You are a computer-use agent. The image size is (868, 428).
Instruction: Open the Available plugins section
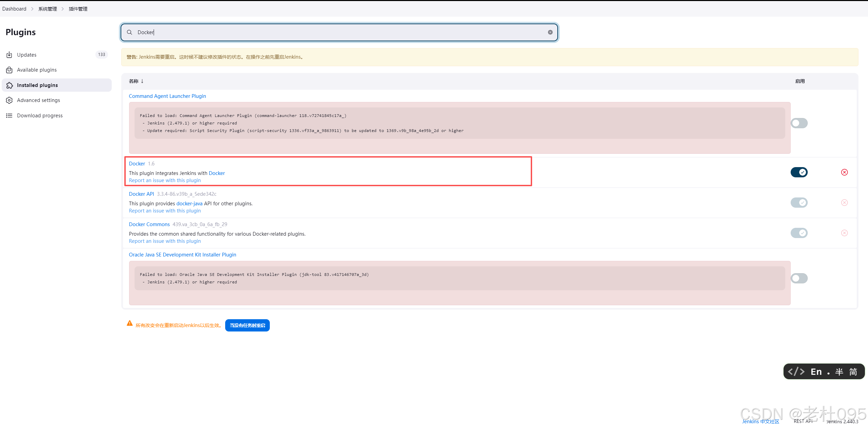37,70
